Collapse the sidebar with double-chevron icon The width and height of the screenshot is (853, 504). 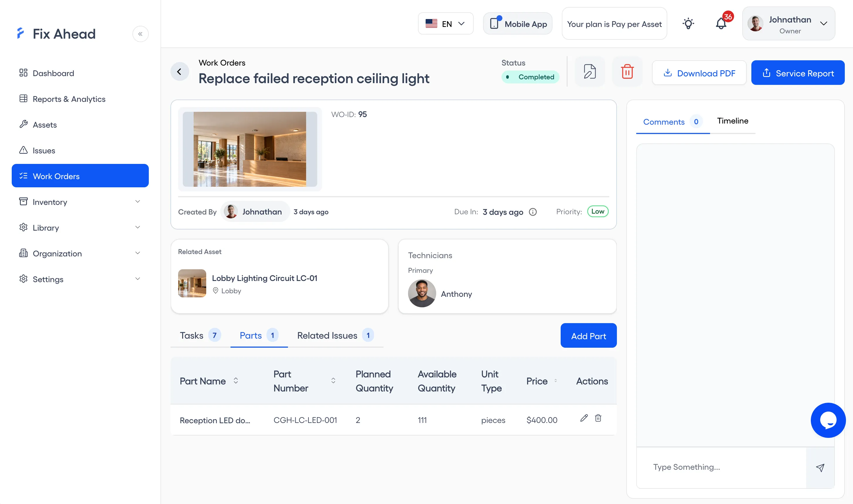pos(140,34)
